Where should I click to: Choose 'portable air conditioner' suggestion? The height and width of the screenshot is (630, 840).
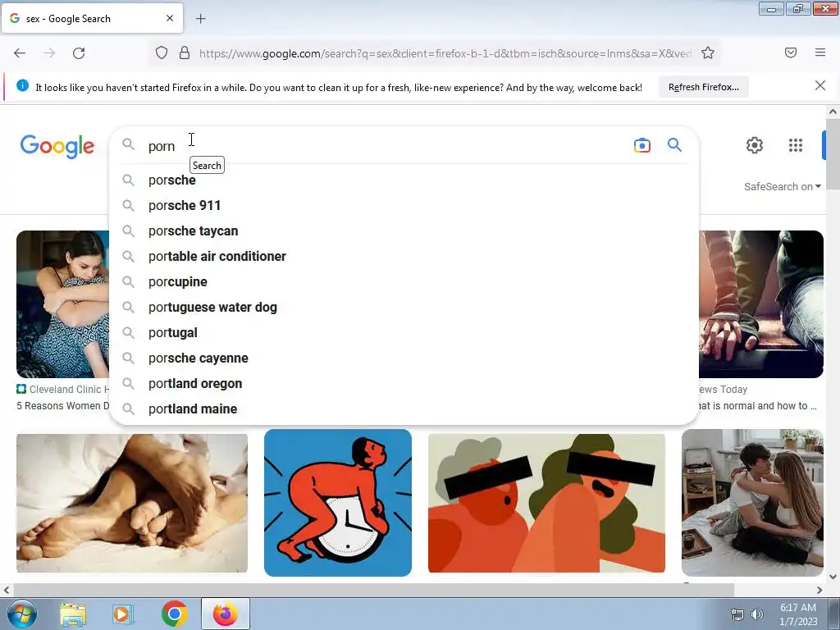(404, 257)
